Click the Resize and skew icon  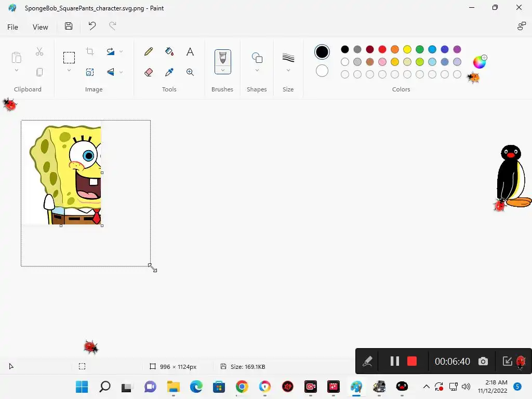point(90,72)
